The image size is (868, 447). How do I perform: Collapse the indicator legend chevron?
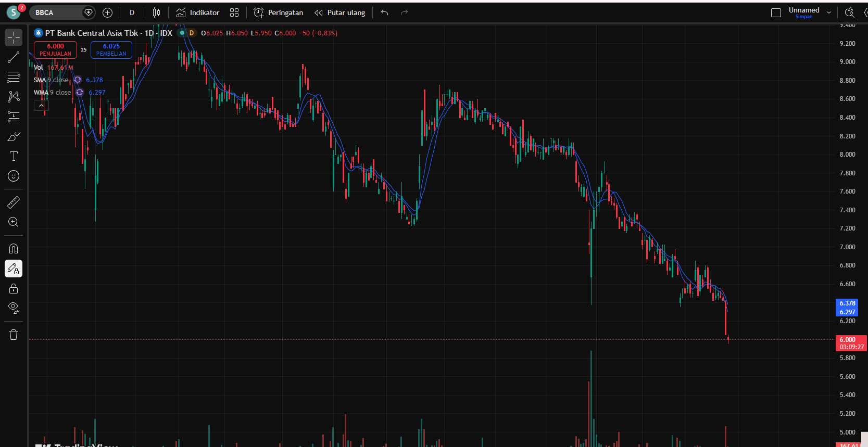[x=41, y=106]
